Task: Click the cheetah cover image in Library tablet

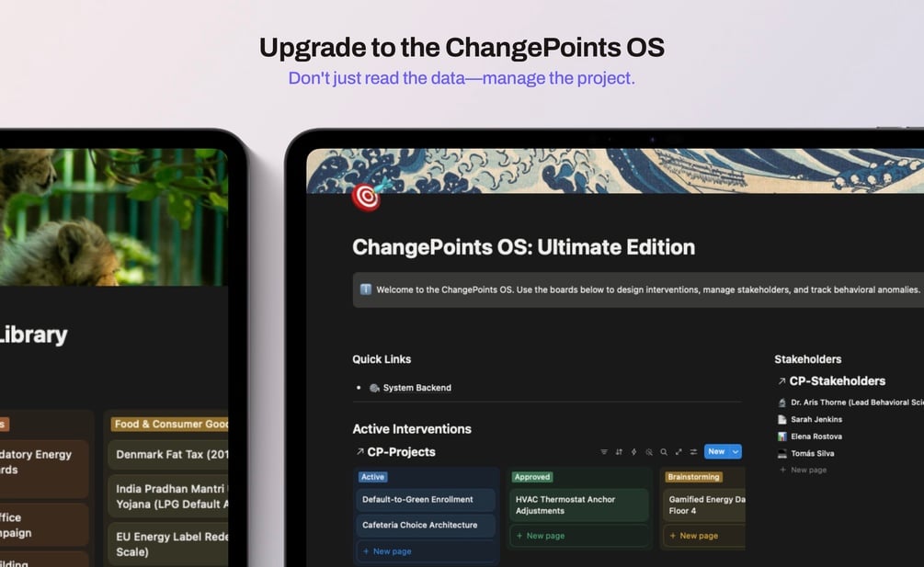Action: click(x=114, y=217)
